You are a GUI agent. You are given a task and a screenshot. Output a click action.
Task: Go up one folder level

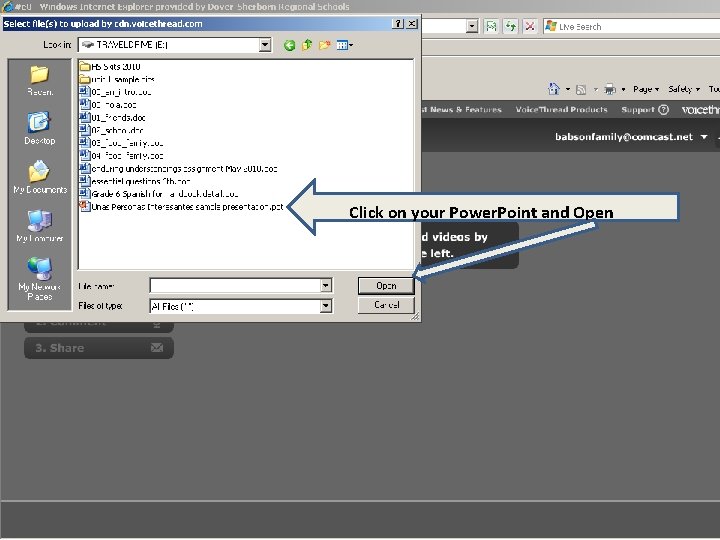(x=307, y=45)
